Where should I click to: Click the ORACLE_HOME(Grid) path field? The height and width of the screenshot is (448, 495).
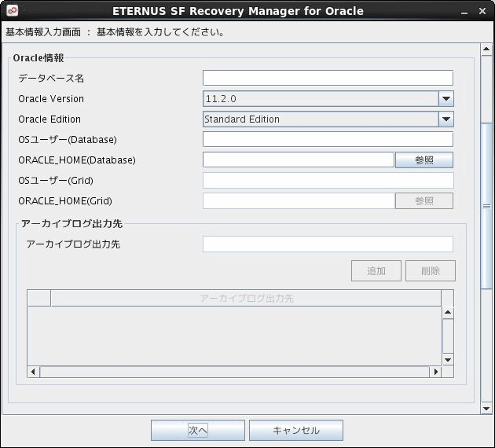pyautogui.click(x=299, y=200)
